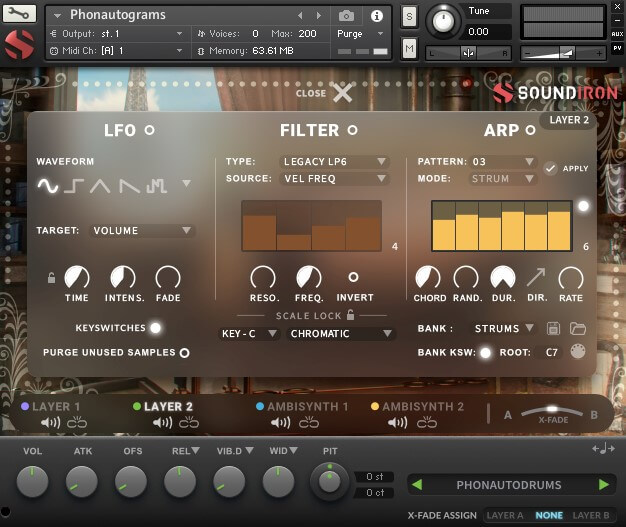Image resolution: width=626 pixels, height=527 pixels.
Task: Load the previous preset with left green arrow
Action: [x=417, y=485]
